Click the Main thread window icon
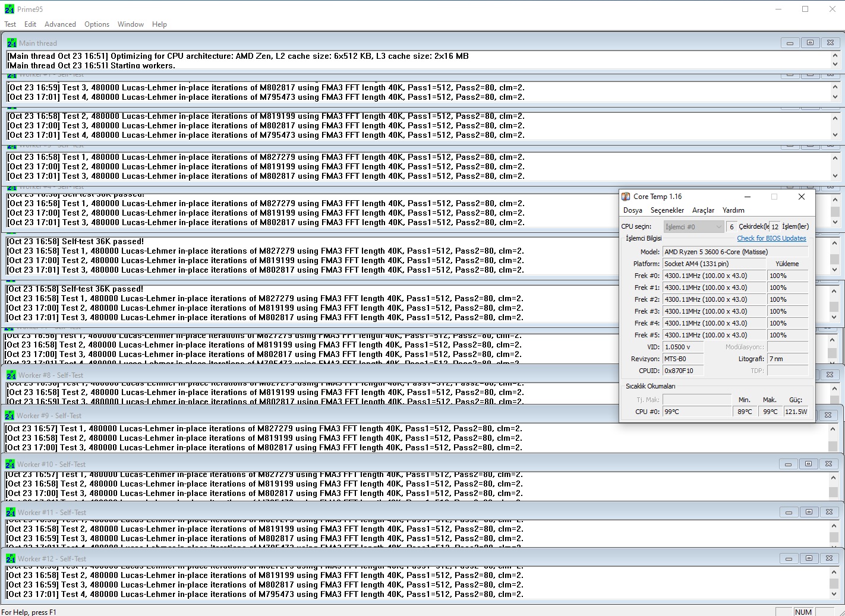This screenshot has width=845, height=616. (x=12, y=43)
